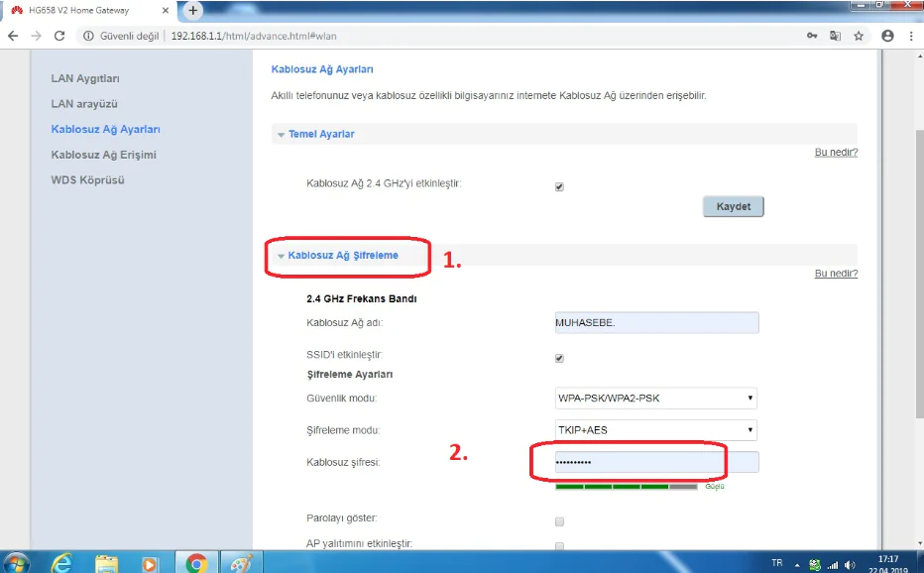
Task: Launch Internet Explorer from taskbar
Action: tap(61, 563)
